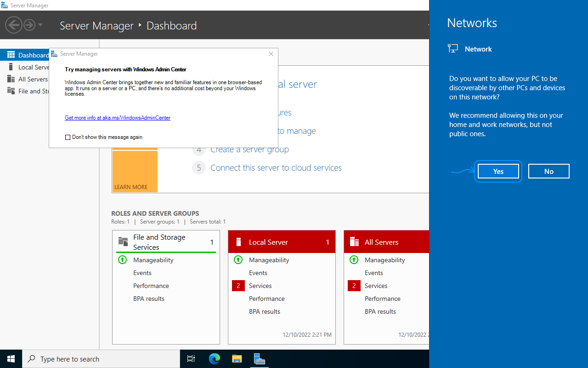Image resolution: width=588 pixels, height=368 pixels.
Task: Click Server Manager taskbar icon
Action: click(259, 359)
